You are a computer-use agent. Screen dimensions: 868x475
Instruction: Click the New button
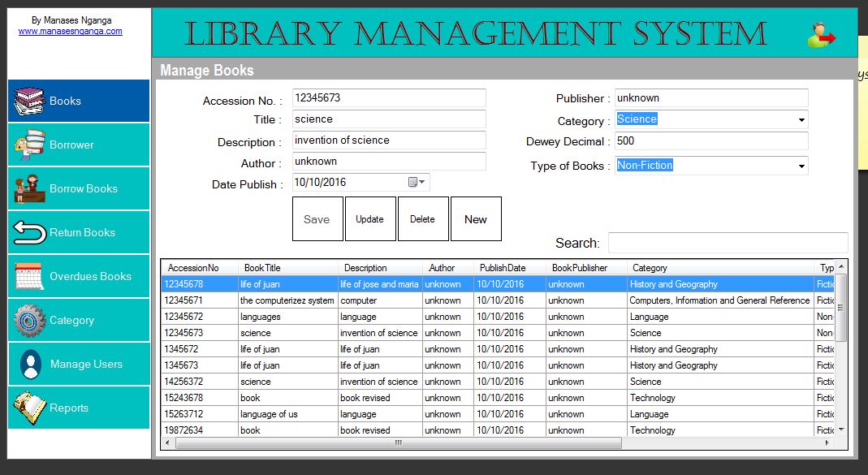pyautogui.click(x=476, y=219)
